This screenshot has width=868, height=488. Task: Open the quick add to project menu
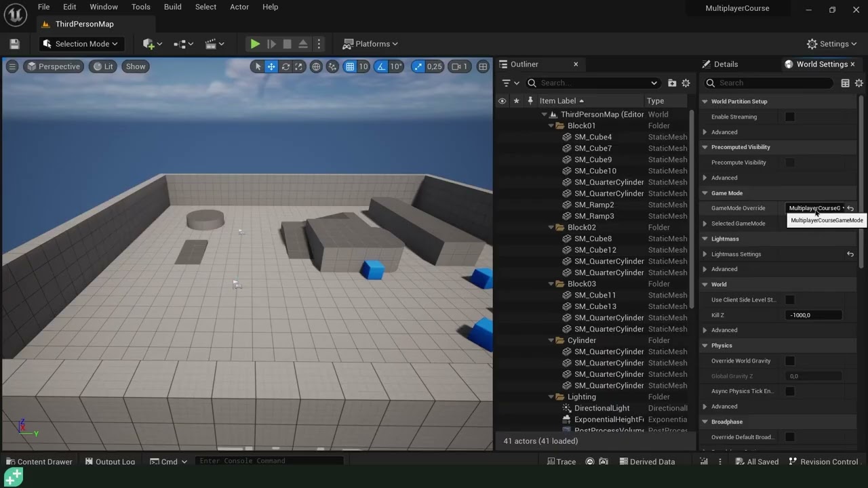[x=153, y=44]
